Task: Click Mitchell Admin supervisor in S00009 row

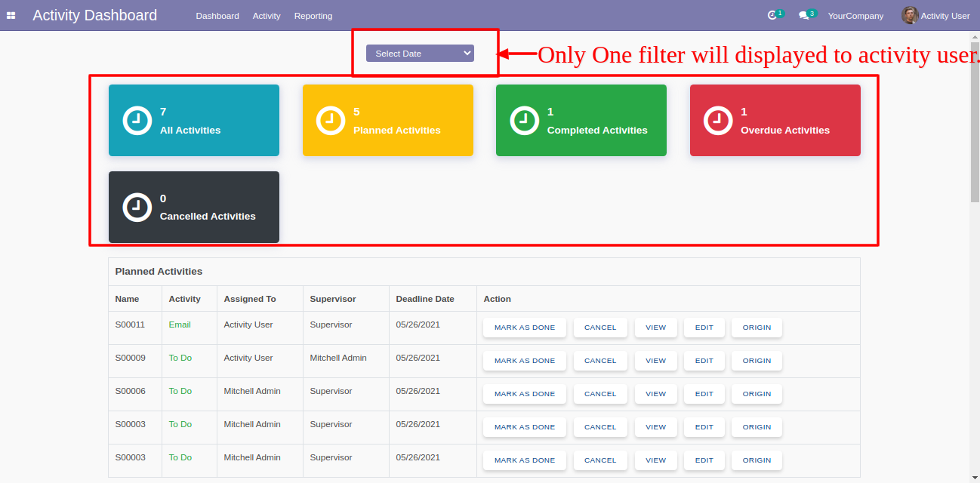Action: (x=338, y=358)
